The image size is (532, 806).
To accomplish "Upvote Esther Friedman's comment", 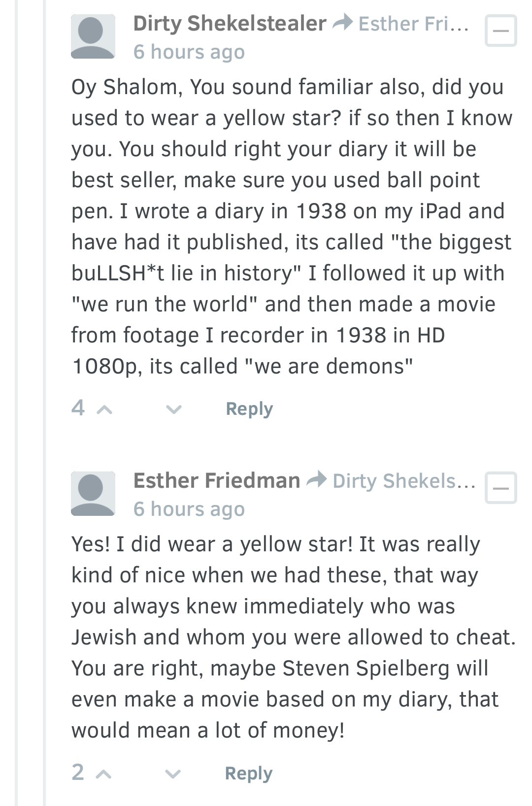I will pos(103,774).
